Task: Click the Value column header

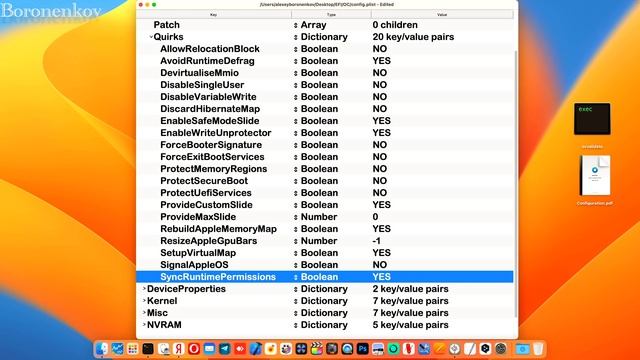Action: 442,15
